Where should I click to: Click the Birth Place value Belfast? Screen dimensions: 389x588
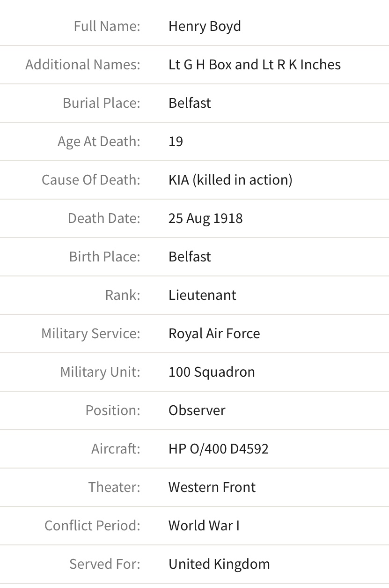[x=190, y=257]
